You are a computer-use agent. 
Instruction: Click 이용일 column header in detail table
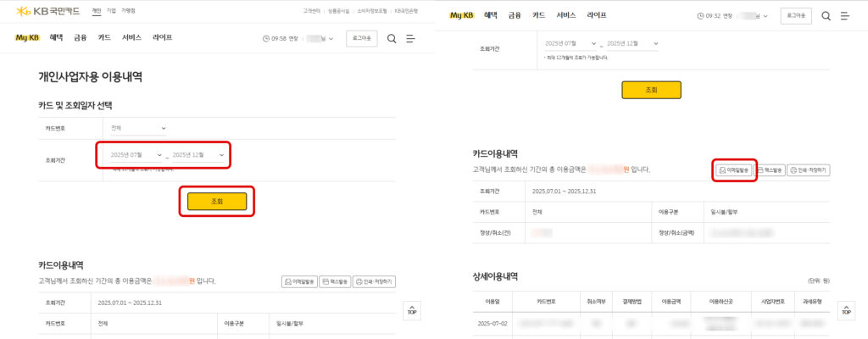click(x=492, y=302)
